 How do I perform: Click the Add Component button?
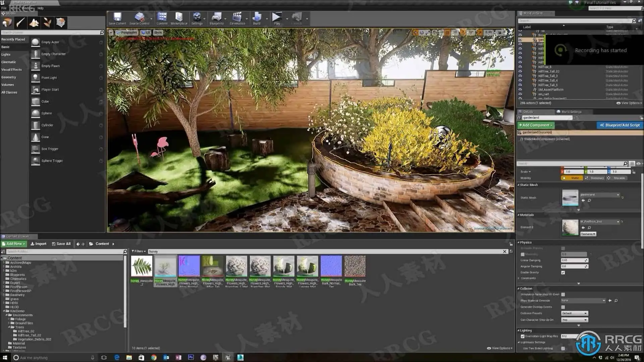pyautogui.click(x=535, y=125)
